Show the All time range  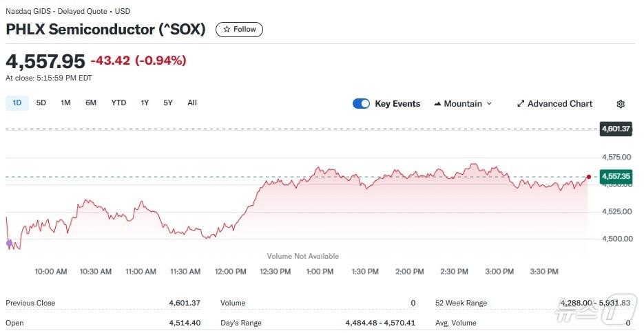coord(192,103)
